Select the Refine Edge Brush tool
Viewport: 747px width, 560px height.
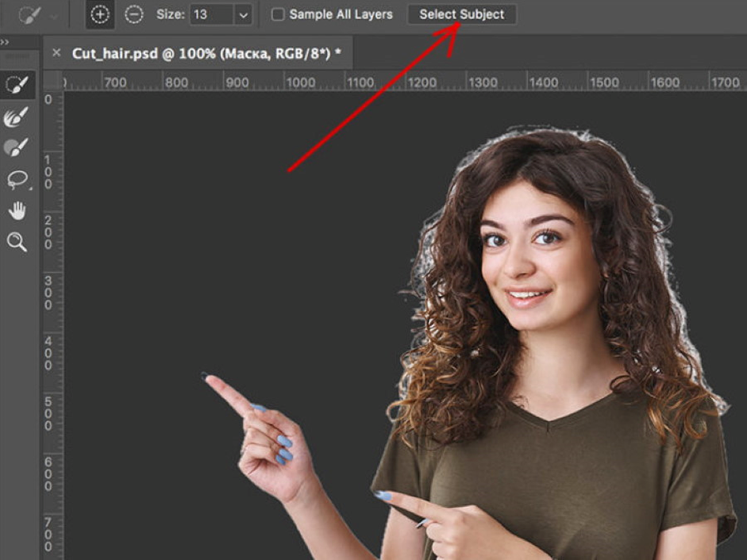click(17, 117)
